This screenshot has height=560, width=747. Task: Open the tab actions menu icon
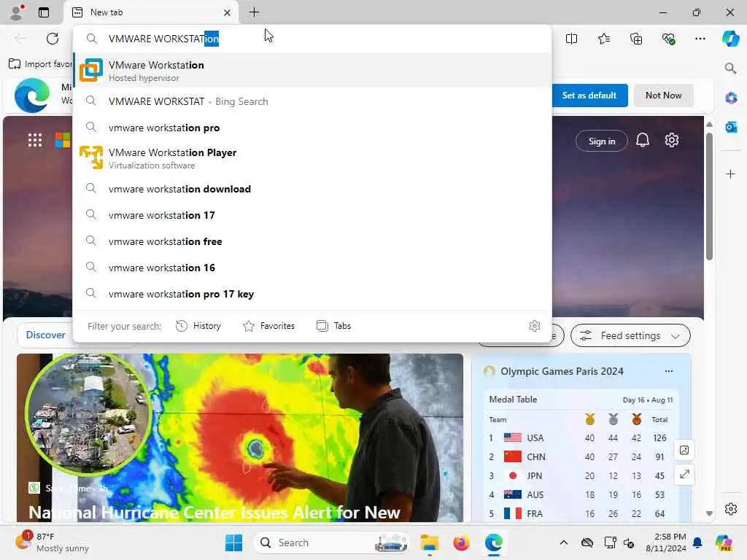(44, 12)
